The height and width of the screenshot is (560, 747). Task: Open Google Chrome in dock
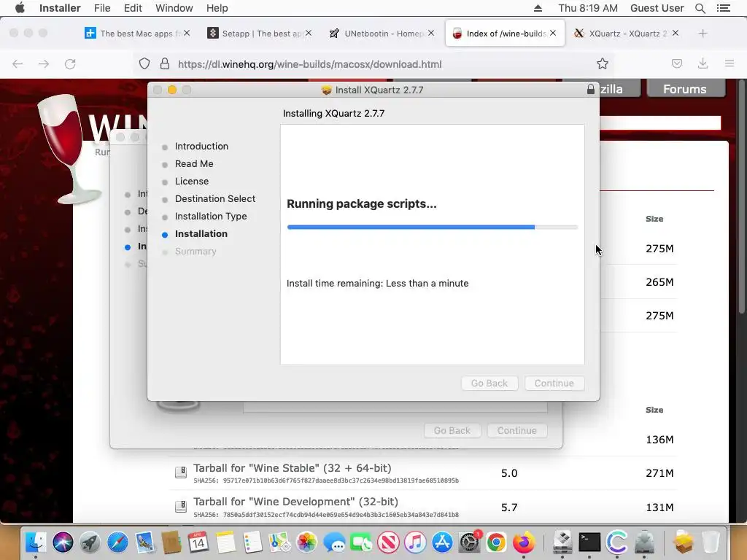[496, 542]
